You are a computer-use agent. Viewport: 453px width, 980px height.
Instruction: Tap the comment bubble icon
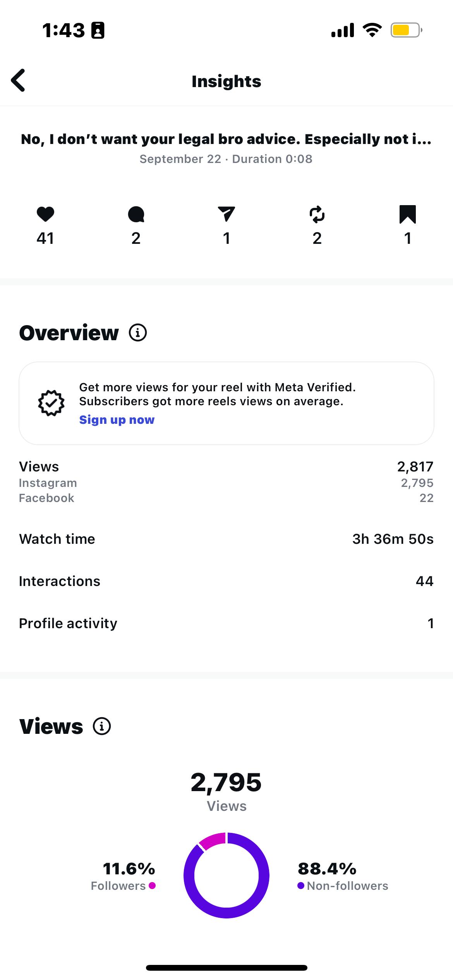click(x=136, y=214)
